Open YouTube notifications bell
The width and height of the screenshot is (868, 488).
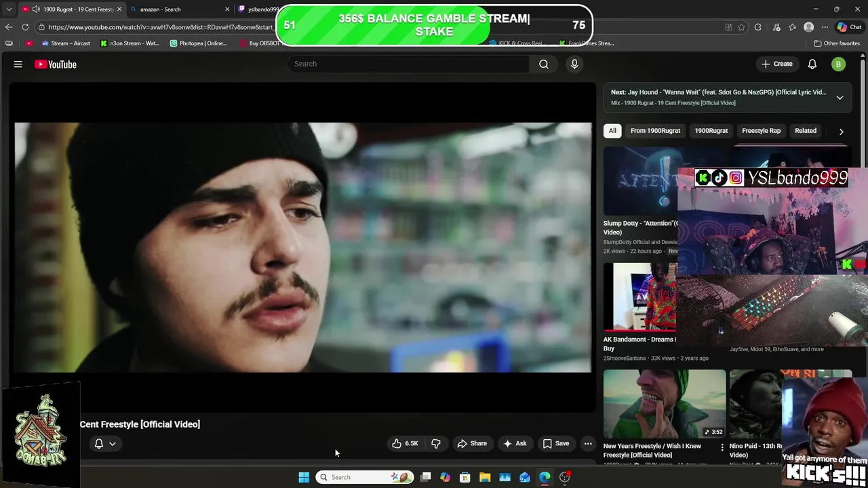point(812,64)
